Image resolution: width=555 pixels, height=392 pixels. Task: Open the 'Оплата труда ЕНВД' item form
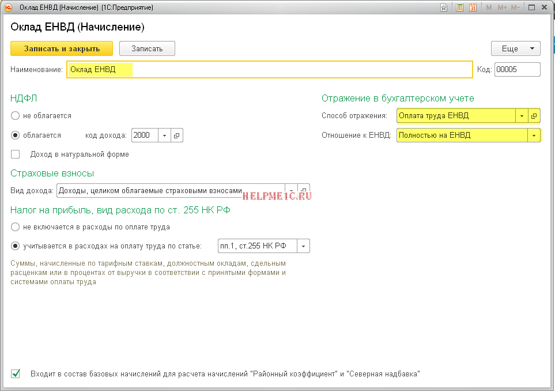[534, 116]
